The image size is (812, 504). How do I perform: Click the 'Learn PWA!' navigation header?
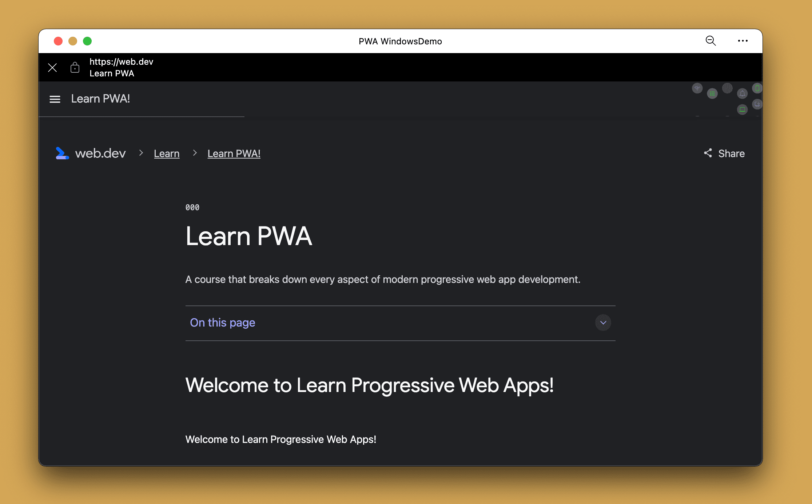pos(100,99)
